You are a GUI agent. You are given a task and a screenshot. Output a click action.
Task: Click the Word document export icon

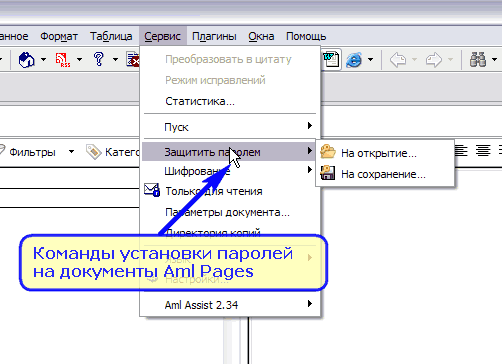click(331, 60)
